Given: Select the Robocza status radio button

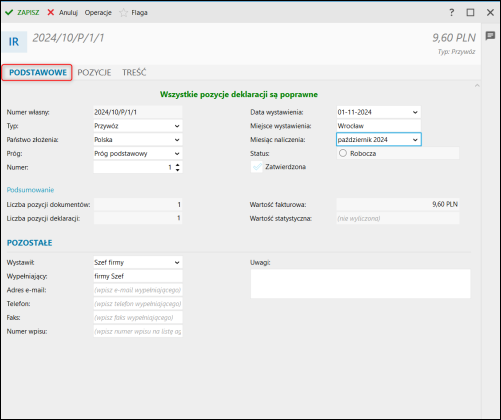Looking at the screenshot, I should 343,153.
